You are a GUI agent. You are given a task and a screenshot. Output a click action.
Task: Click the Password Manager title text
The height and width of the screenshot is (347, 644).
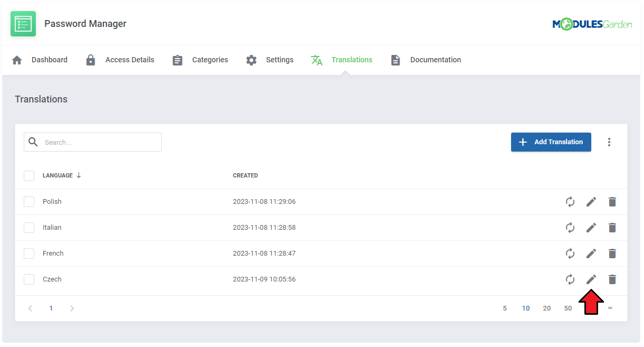85,24
